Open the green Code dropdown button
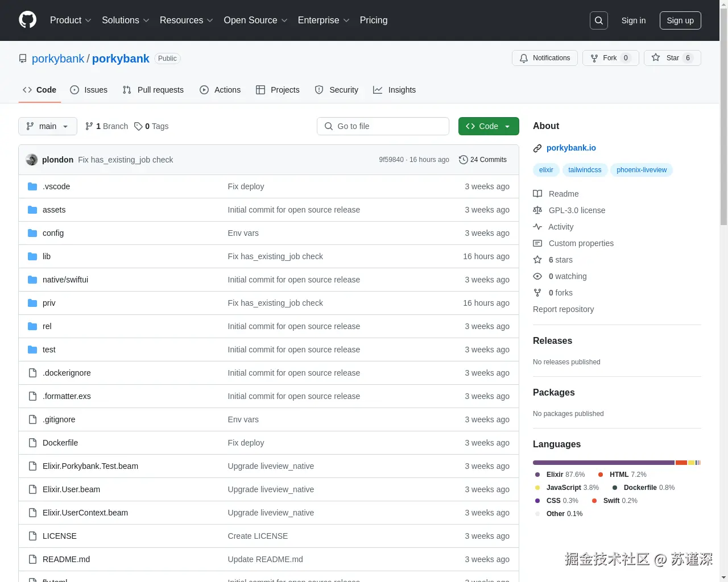 pyautogui.click(x=489, y=126)
